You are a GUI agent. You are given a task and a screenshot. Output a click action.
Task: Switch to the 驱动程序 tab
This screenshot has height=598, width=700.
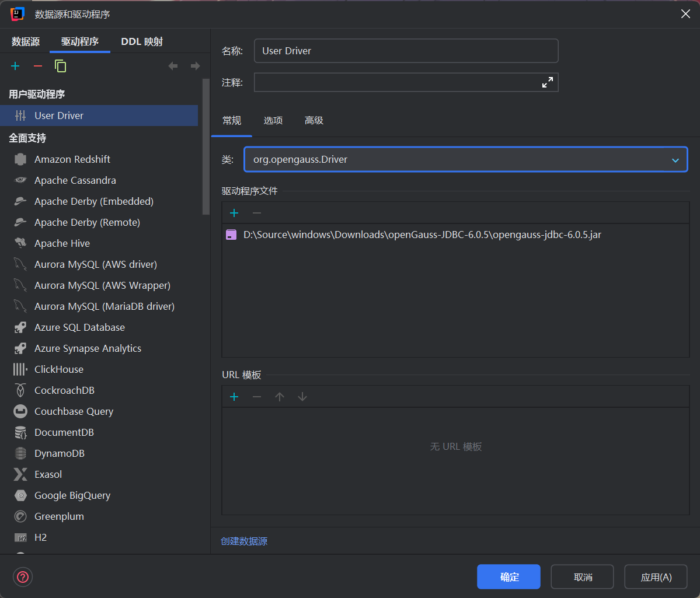coord(80,41)
